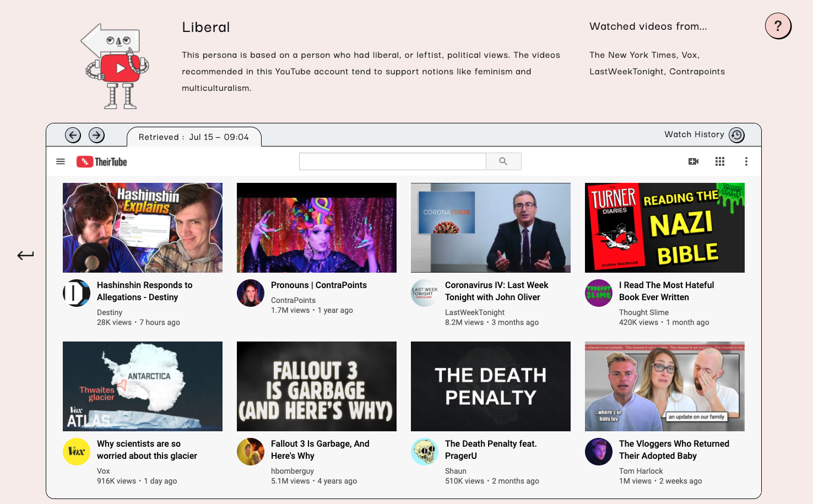Open the hamburger menu beside TheirTube logo
This screenshot has height=504, width=813.
[61, 161]
